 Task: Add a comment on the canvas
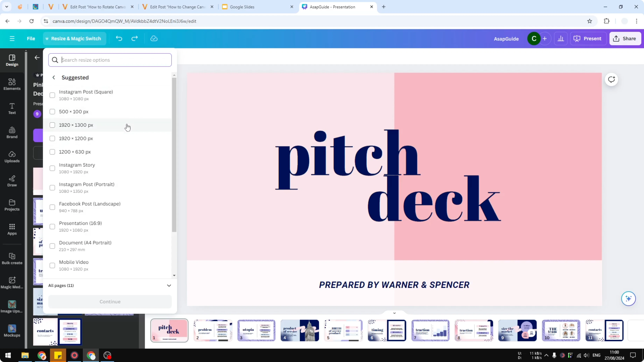tap(611, 79)
